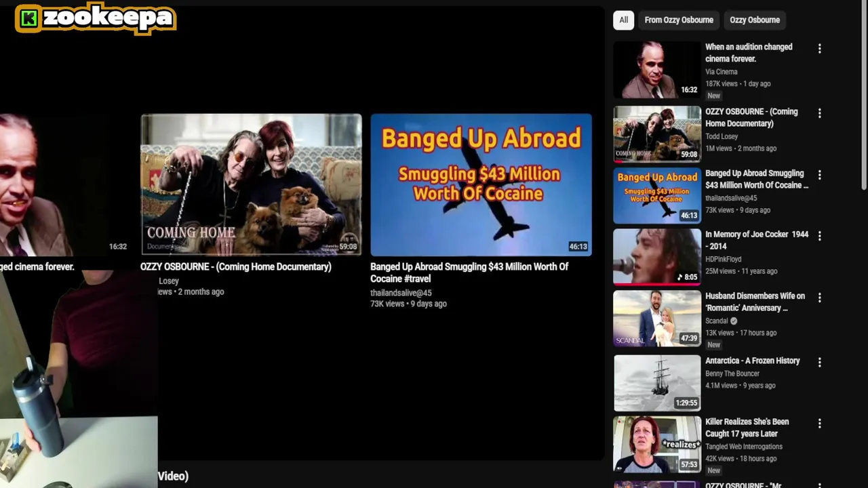Open options menu for 'Antarctica - A Frozen History'
The width and height of the screenshot is (868, 488).
click(819, 363)
